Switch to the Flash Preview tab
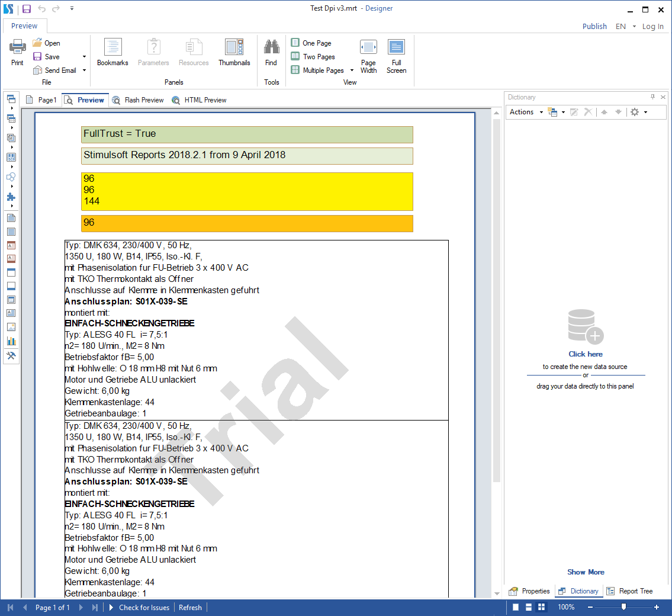672x616 pixels. tap(138, 100)
